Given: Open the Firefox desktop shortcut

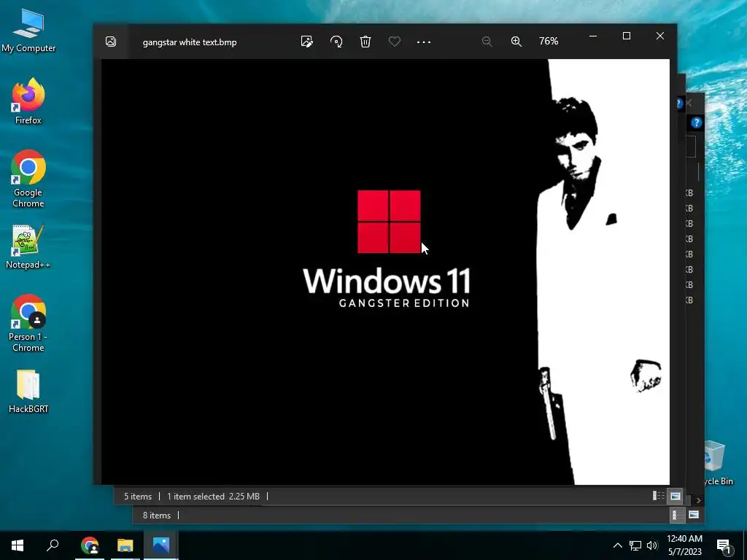Looking at the screenshot, I should pos(28,102).
